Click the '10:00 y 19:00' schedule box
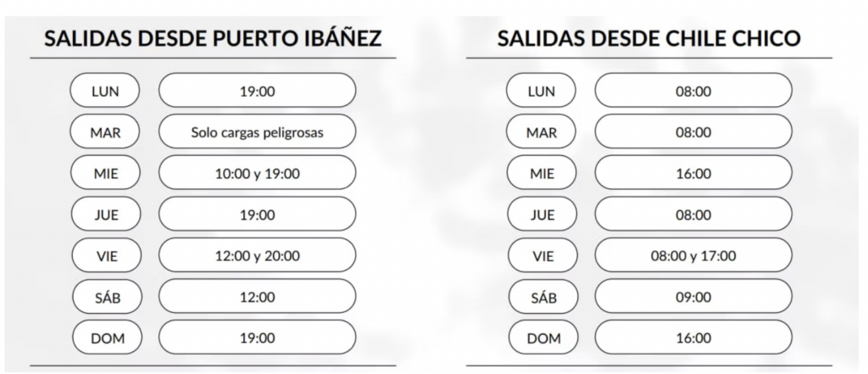The image size is (868, 374). pyautogui.click(x=257, y=174)
